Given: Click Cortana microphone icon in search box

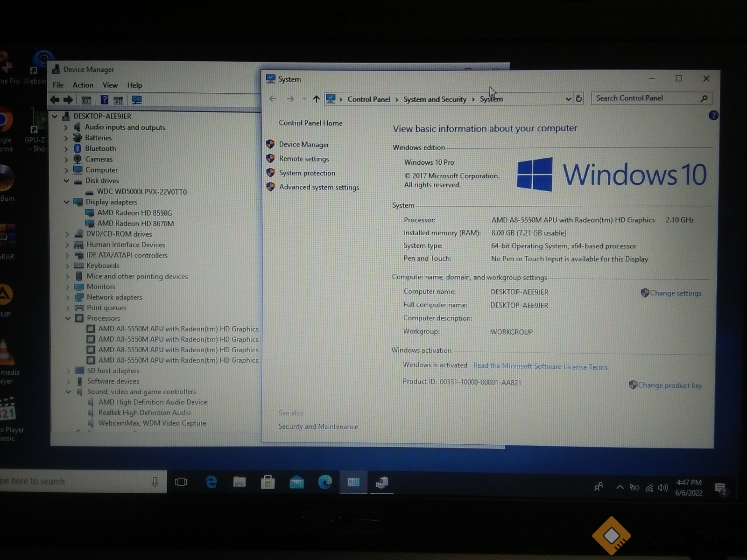Looking at the screenshot, I should [155, 482].
